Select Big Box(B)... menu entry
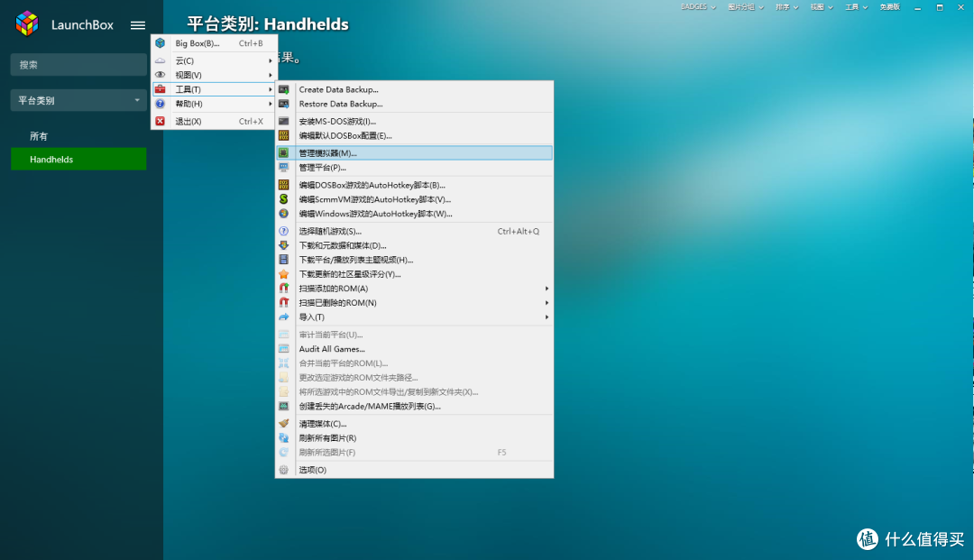This screenshot has height=560, width=974. (214, 43)
